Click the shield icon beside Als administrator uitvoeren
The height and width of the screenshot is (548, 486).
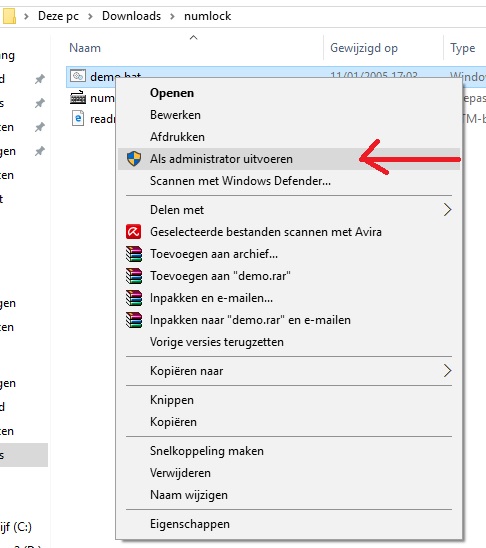click(x=134, y=159)
